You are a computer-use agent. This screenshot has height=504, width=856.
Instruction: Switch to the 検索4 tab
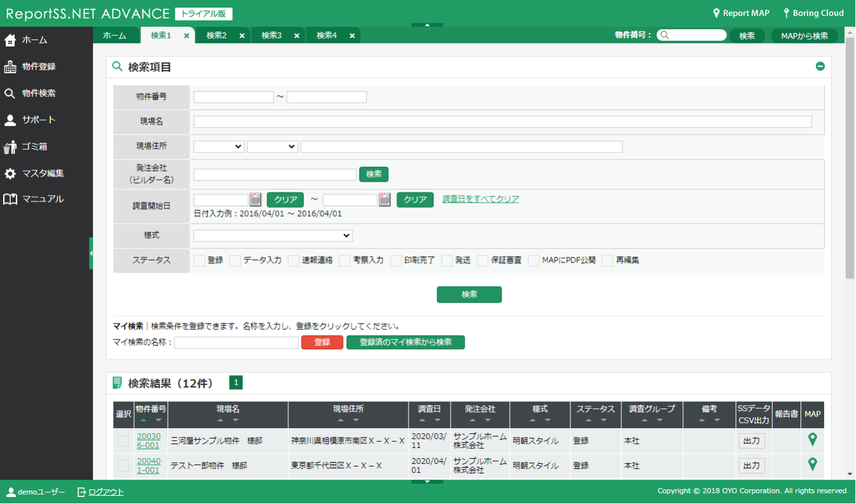(x=327, y=36)
